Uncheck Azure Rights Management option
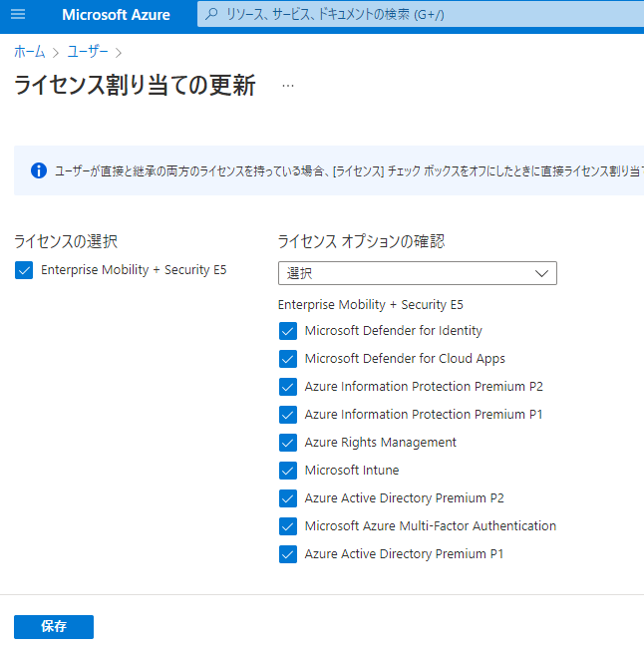The width and height of the screenshot is (644, 649). coord(288,443)
